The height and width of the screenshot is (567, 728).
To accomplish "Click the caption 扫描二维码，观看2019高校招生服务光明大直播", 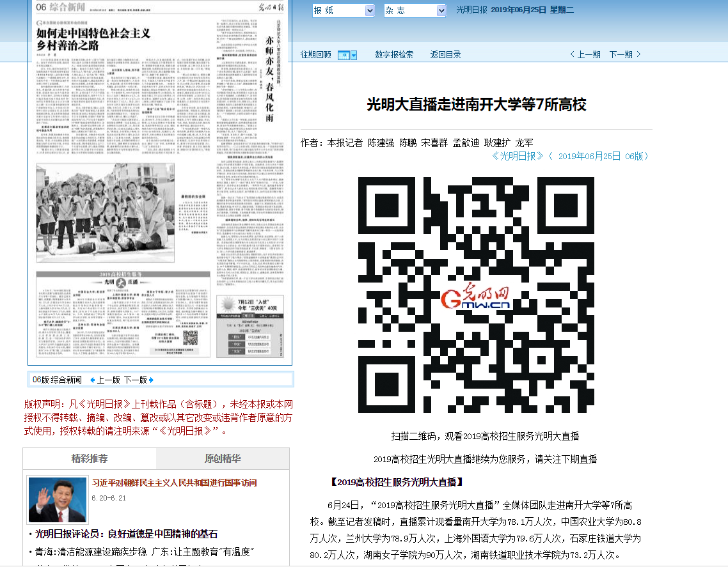I will (x=485, y=436).
